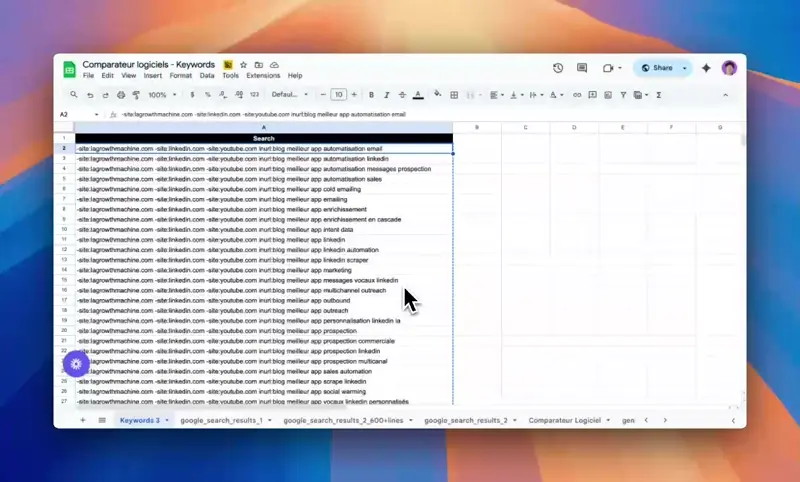Open the comments history icon
Viewport: 800px width, 482px height.
coord(582,68)
